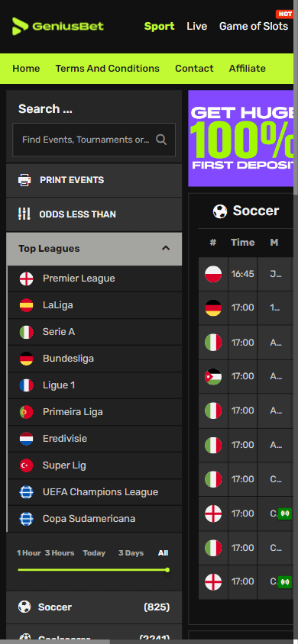Click the UEFA Champions League globe icon

[26, 492]
